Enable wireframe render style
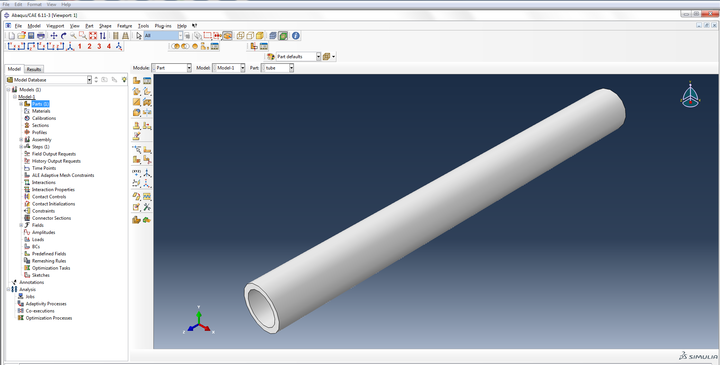This screenshot has height=365, width=720. coord(240,36)
